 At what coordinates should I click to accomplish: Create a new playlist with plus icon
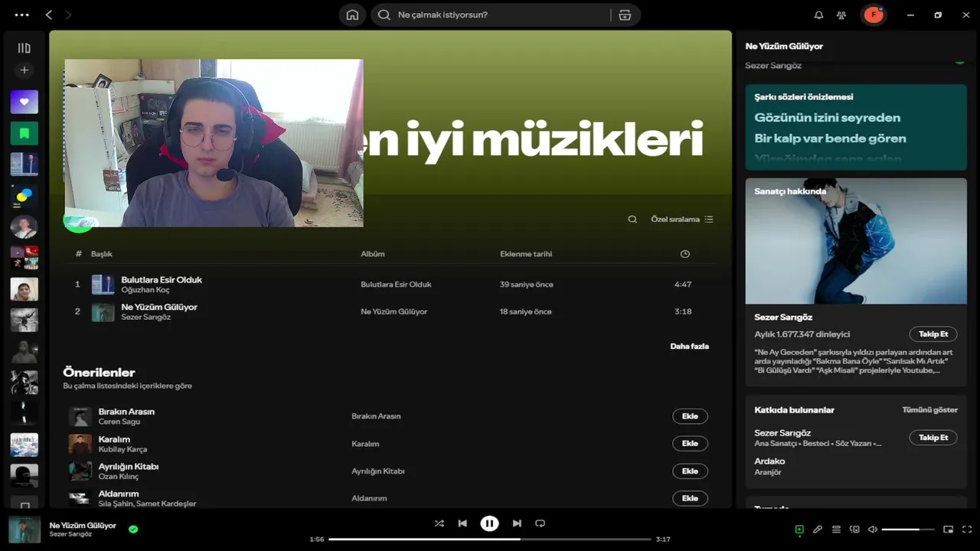pyautogui.click(x=24, y=70)
